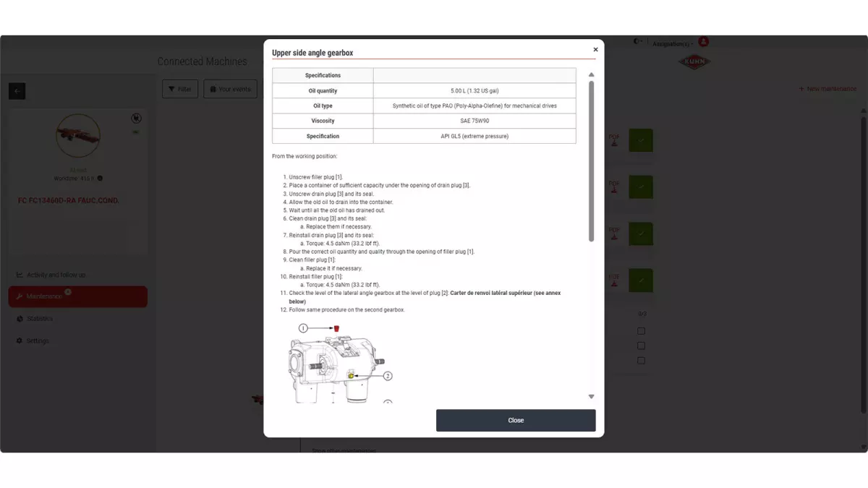The height and width of the screenshot is (488, 868).
Task: Close dialog with the X icon
Action: [595, 50]
